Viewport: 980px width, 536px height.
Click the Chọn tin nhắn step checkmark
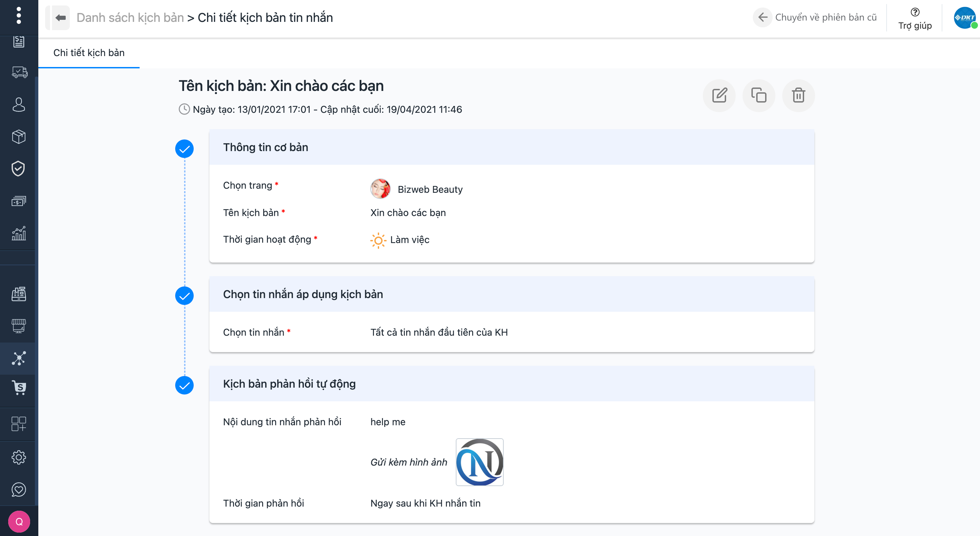click(x=184, y=296)
